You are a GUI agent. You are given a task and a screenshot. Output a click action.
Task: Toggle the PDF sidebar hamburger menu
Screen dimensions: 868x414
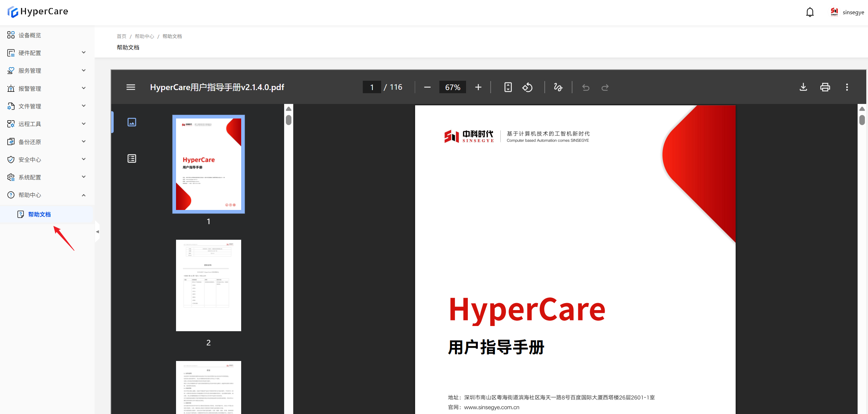tap(131, 87)
